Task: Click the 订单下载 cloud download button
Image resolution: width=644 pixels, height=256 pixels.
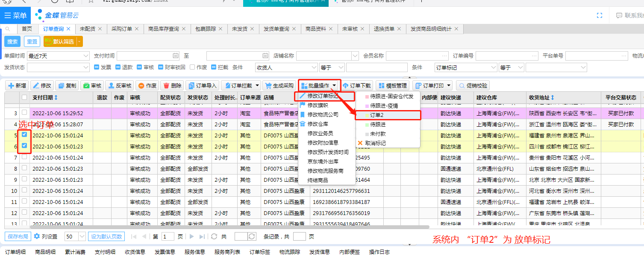Action: [x=356, y=86]
